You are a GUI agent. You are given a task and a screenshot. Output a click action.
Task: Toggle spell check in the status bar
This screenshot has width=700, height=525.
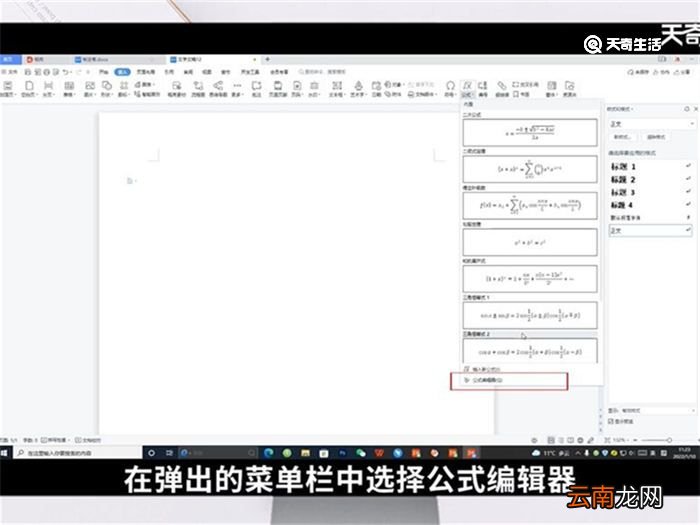[x=56, y=440]
